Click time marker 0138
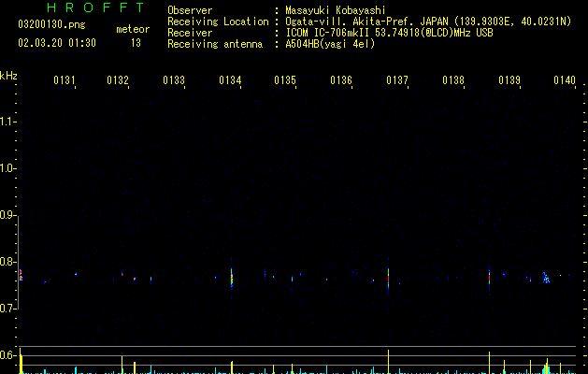Viewport: 588px width, 374px height. point(453,80)
